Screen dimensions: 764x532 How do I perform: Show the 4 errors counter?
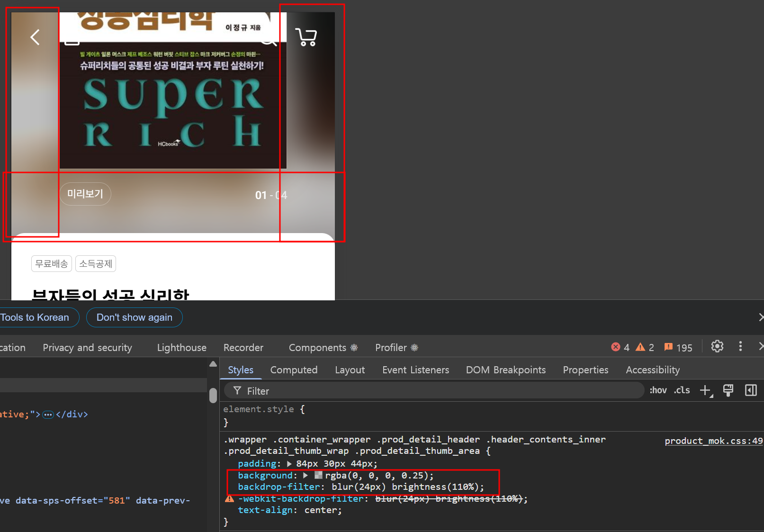[620, 347]
